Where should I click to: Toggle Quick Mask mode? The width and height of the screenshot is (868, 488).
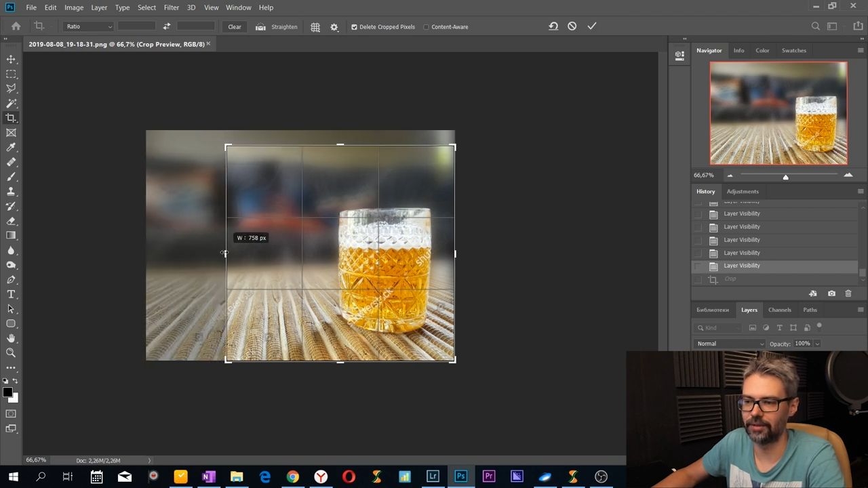tap(11, 413)
